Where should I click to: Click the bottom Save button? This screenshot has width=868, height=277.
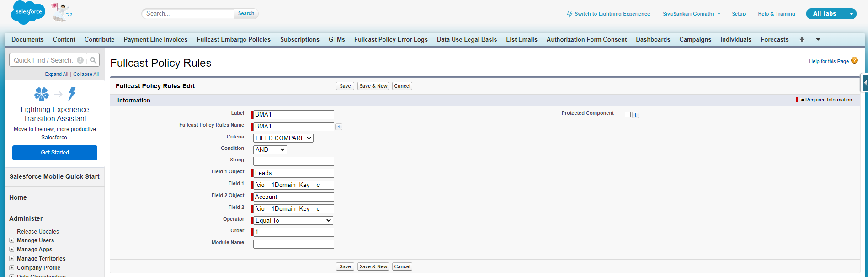click(x=345, y=266)
